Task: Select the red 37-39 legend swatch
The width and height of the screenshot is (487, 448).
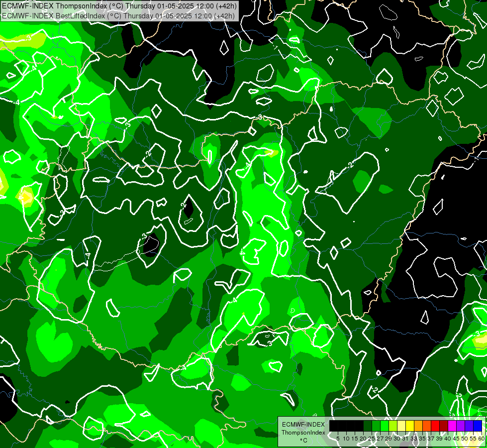Action: (x=435, y=426)
